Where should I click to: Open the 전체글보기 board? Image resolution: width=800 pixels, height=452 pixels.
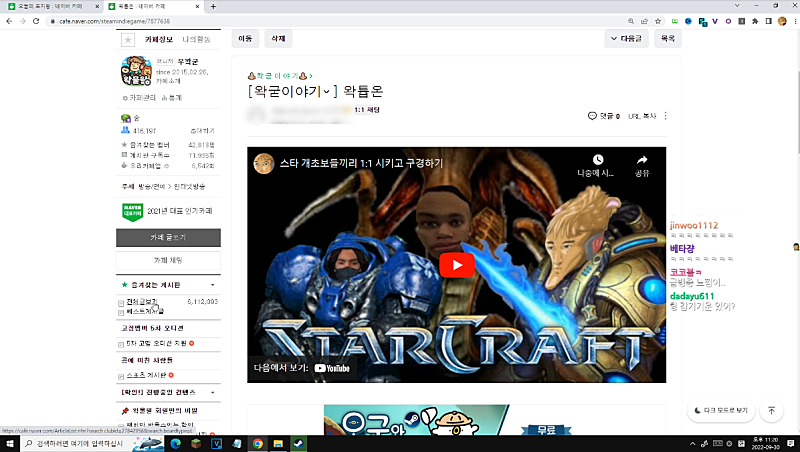142,302
